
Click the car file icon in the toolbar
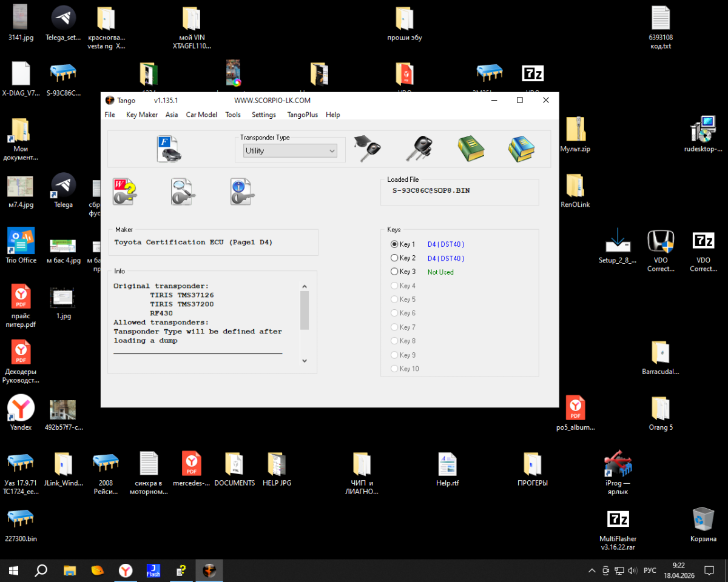pos(169,149)
